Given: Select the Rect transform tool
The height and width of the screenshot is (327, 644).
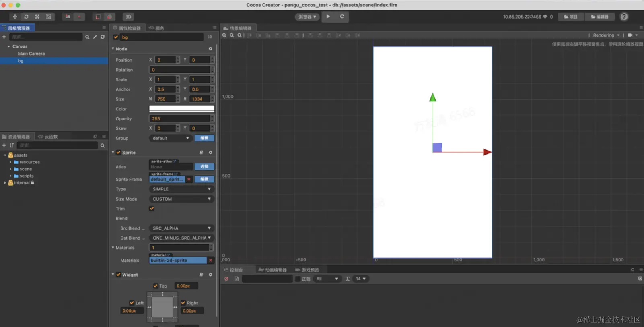Looking at the screenshot, I should click(49, 17).
